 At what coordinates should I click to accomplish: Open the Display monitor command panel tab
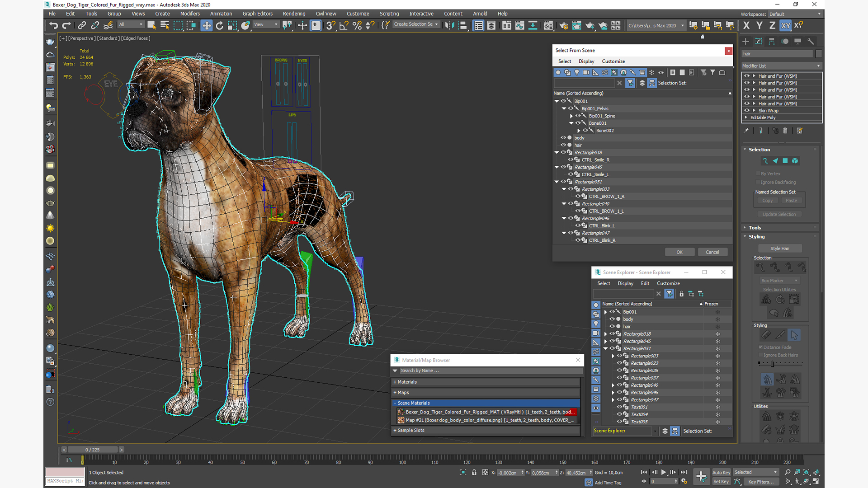coord(798,42)
